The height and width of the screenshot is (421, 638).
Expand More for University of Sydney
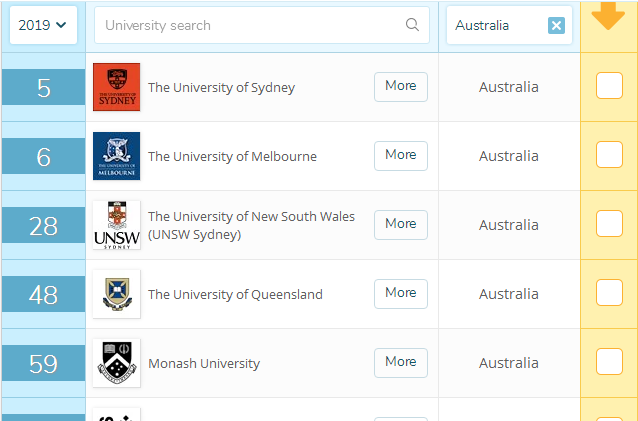point(400,86)
